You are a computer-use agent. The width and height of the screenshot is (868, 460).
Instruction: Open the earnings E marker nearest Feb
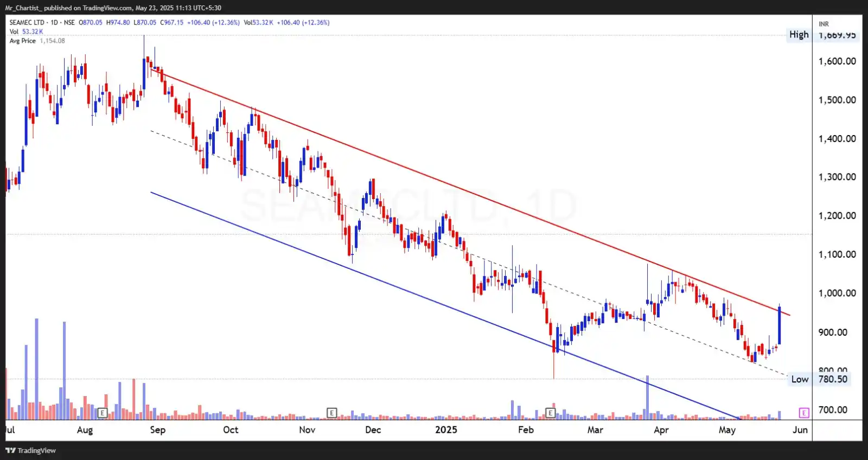pos(550,413)
